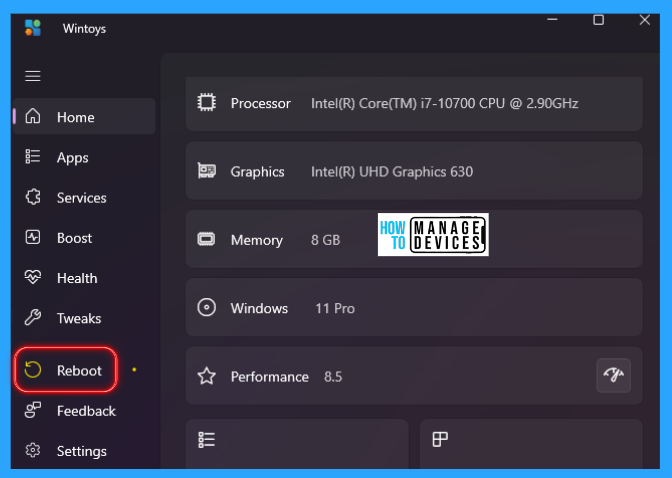Image resolution: width=672 pixels, height=478 pixels.
Task: Select the 11 Pro Windows value
Action: tap(335, 309)
